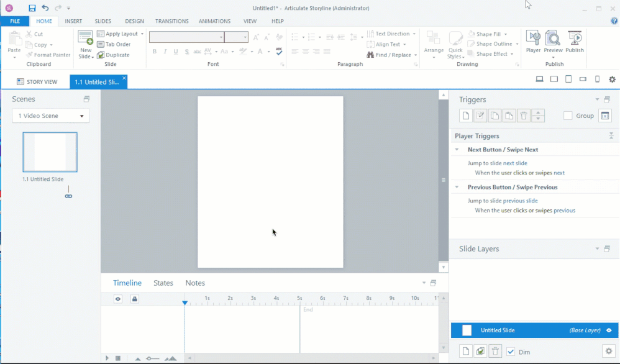
Task: Delete the selected trigger
Action: (x=524, y=116)
